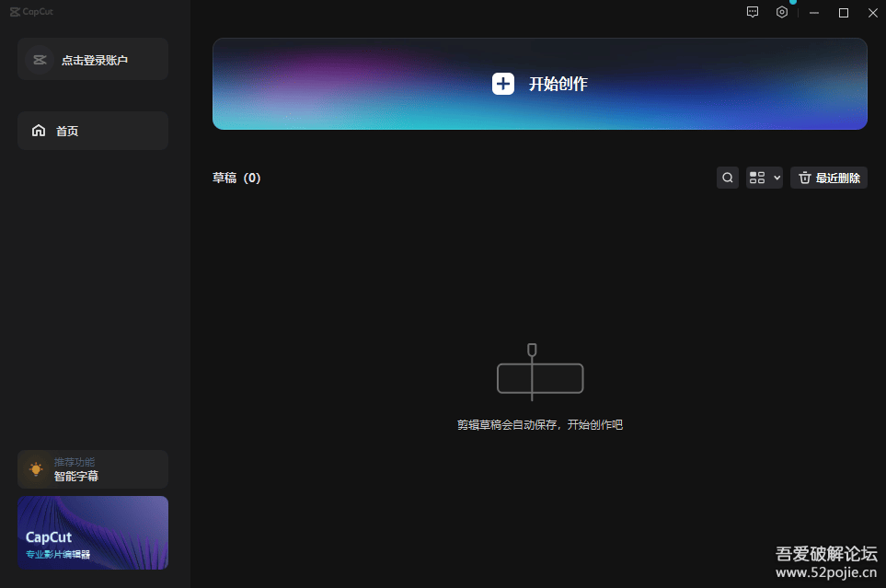Click the house icon in the sidebar
Screen dimensions: 886x588
tap(39, 131)
